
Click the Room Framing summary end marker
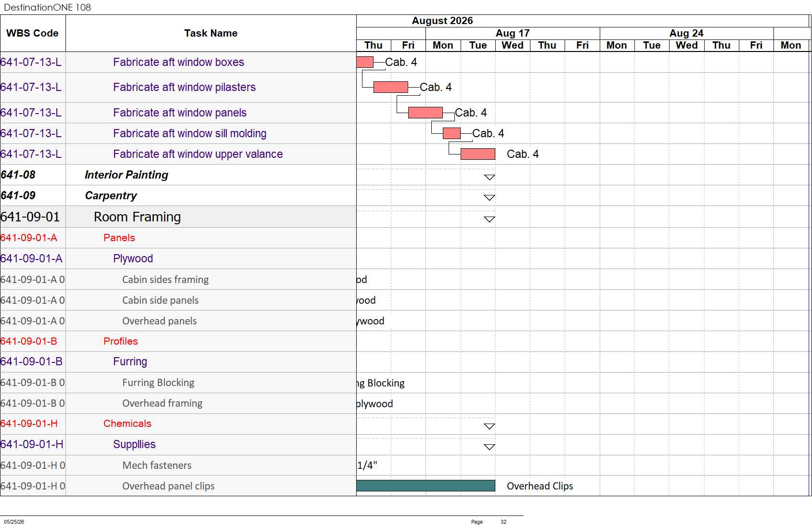490,219
